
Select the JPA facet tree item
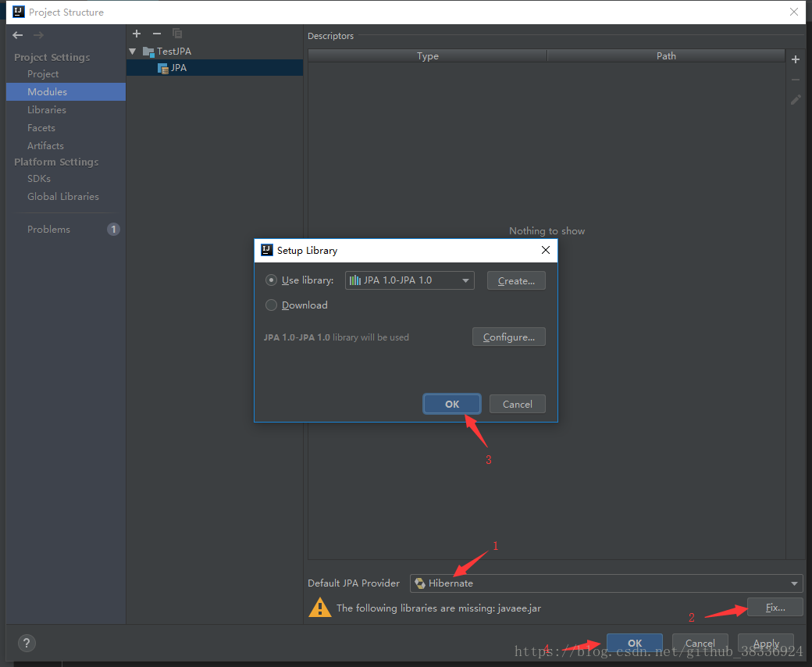215,68
